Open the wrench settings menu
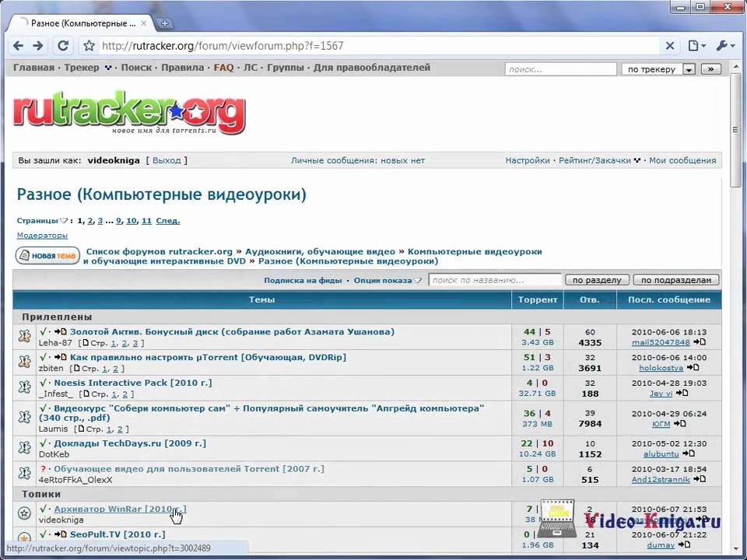The image size is (747, 560). [x=725, y=46]
